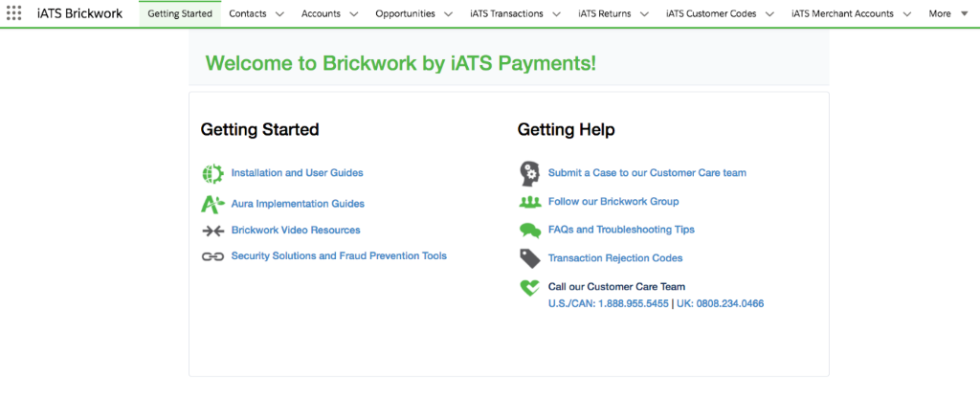
Task: Click the iATS Brickwork app name
Action: (80, 13)
